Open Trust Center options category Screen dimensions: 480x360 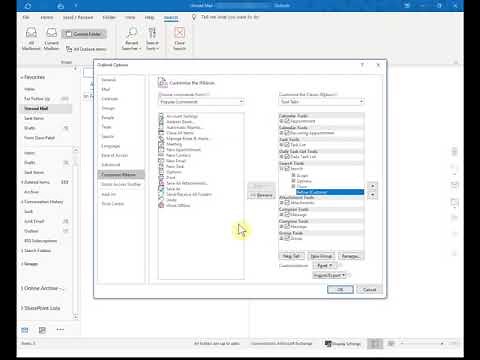[x=113, y=204]
